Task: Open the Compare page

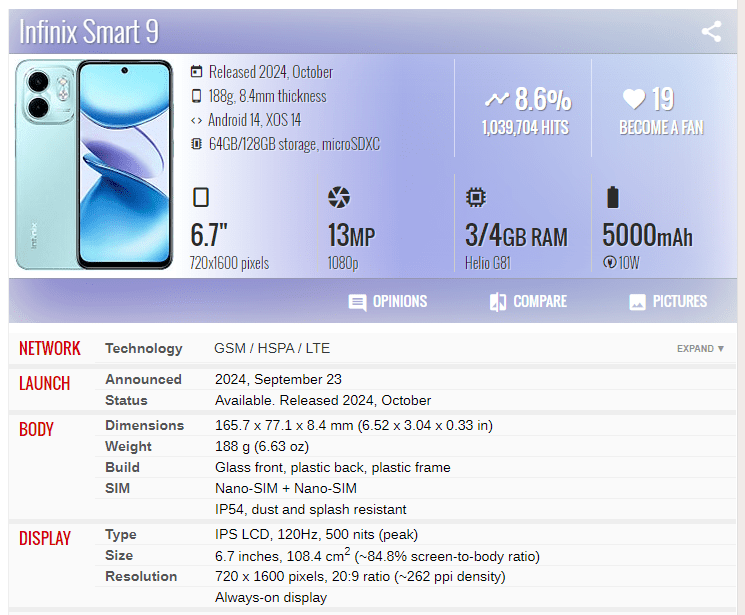Action: (528, 302)
